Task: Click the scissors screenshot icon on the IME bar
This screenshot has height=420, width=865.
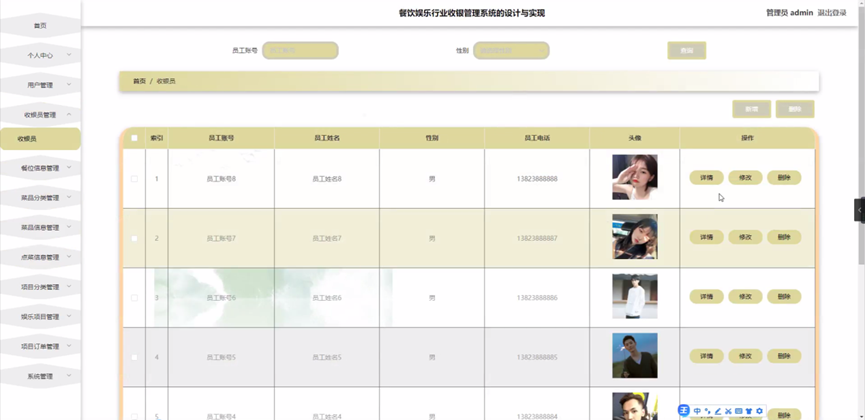Action: click(x=728, y=411)
